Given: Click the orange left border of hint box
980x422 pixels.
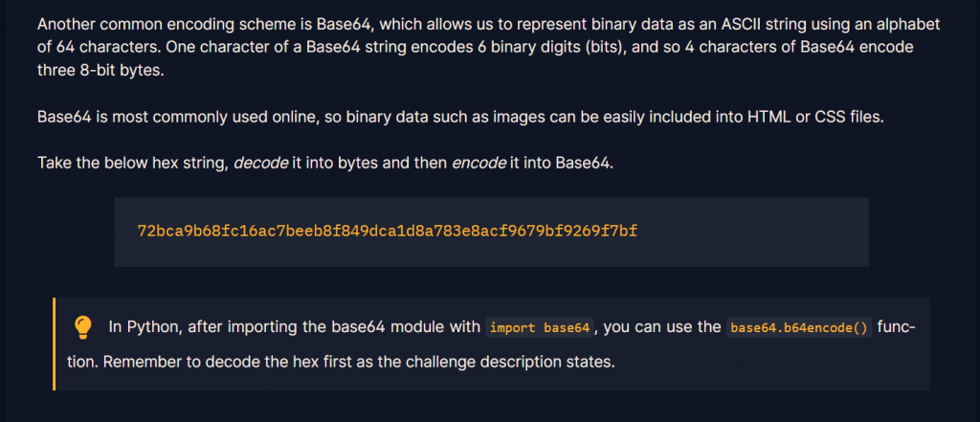Looking at the screenshot, I should coord(55,344).
